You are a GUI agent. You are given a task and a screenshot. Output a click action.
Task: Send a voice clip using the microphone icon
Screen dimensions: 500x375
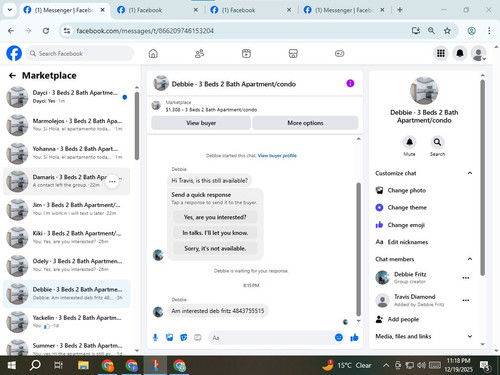(155, 338)
